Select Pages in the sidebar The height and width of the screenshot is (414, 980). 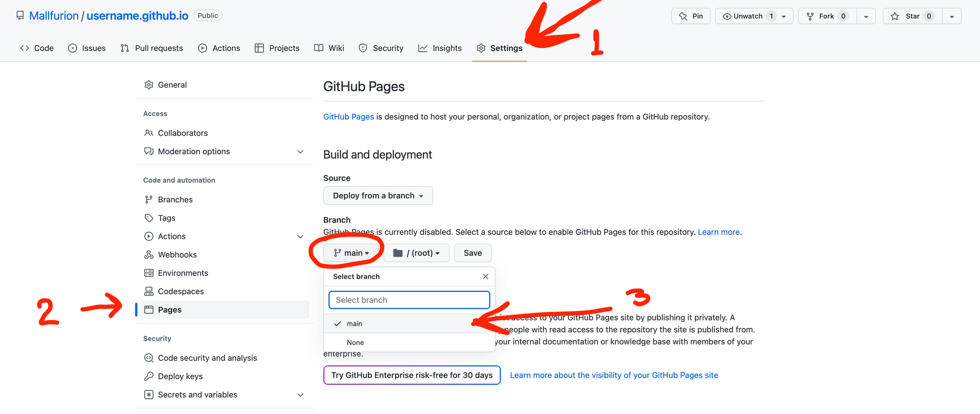tap(224, 310)
